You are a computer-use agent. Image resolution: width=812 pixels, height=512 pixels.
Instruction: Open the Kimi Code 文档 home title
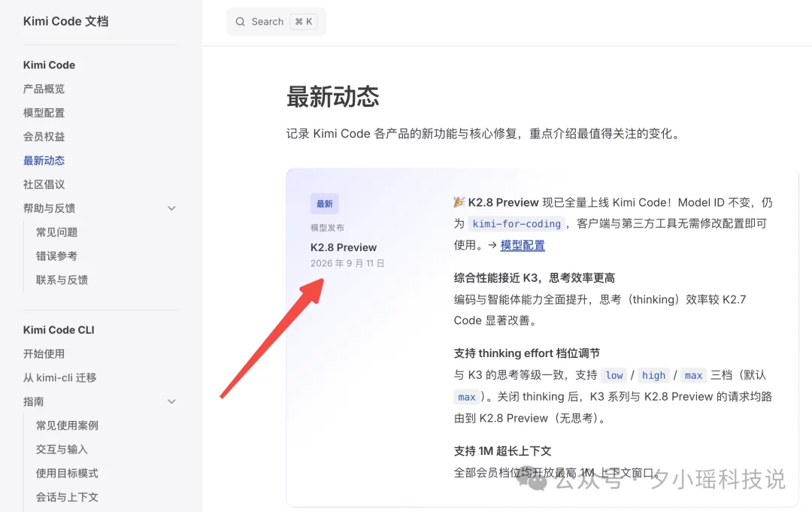[65, 21]
